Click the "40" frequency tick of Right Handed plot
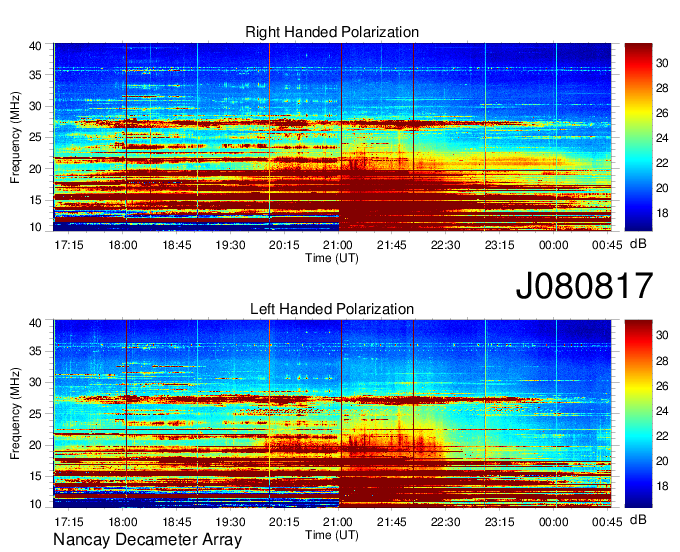Viewport: 680px width, 552px height. [35, 46]
